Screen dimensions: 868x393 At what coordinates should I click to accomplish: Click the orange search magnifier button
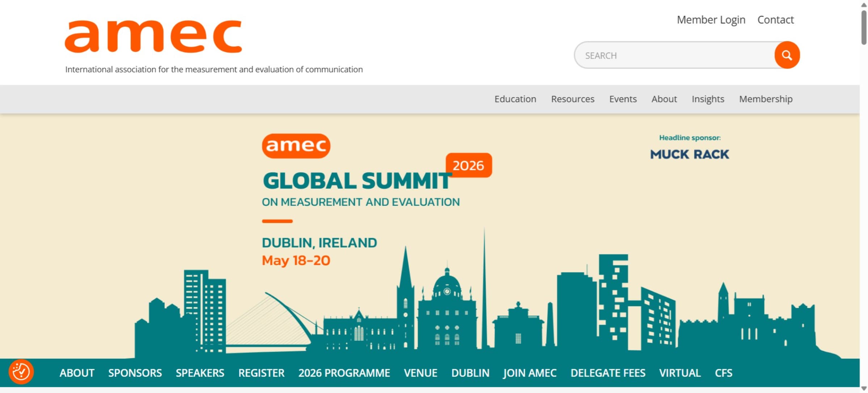click(x=787, y=55)
